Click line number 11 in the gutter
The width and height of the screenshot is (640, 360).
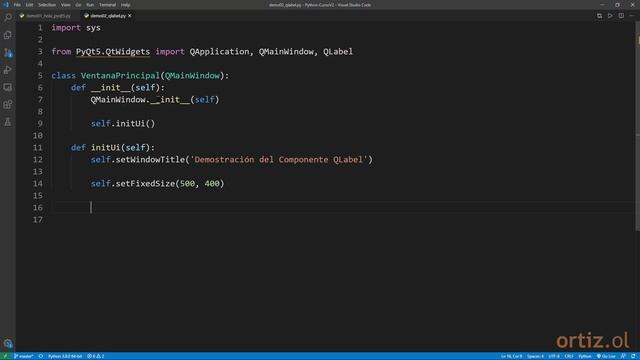[38, 148]
